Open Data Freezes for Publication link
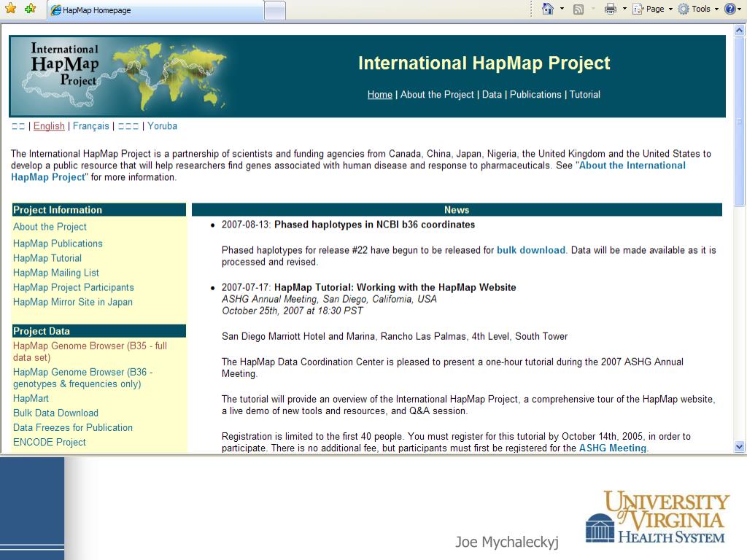This screenshot has height=560, width=747. (x=73, y=427)
